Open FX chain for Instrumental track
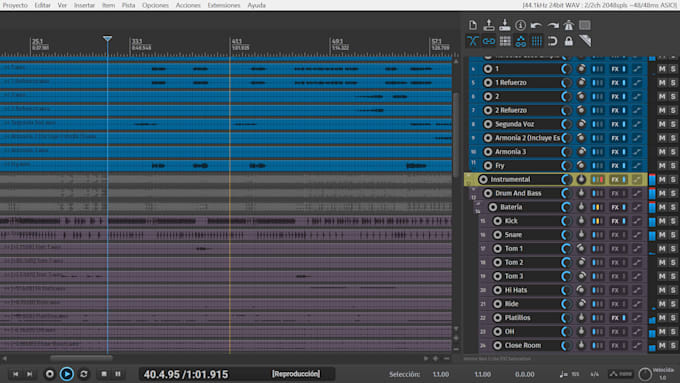The width and height of the screenshot is (680, 383). click(615, 180)
